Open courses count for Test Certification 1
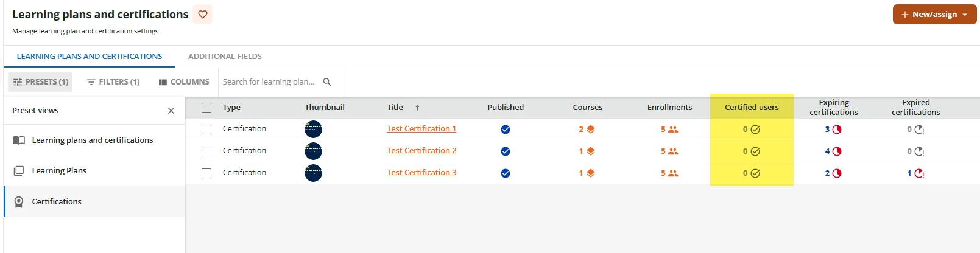The height and width of the screenshot is (253, 980). [587, 130]
